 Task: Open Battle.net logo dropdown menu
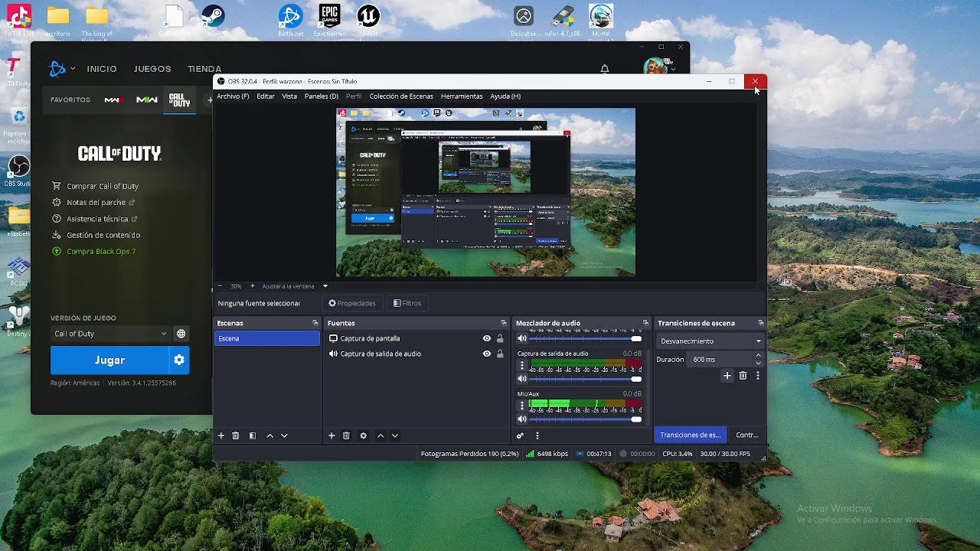pyautogui.click(x=61, y=69)
